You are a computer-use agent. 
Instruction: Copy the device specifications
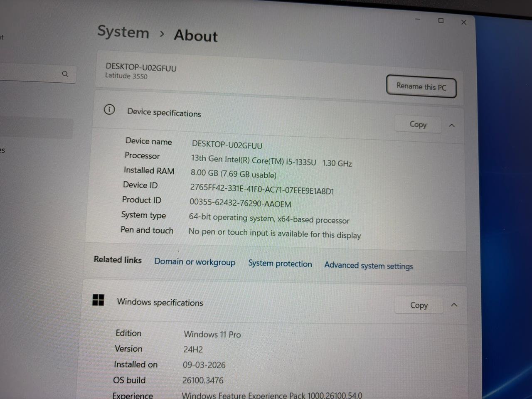click(x=418, y=124)
